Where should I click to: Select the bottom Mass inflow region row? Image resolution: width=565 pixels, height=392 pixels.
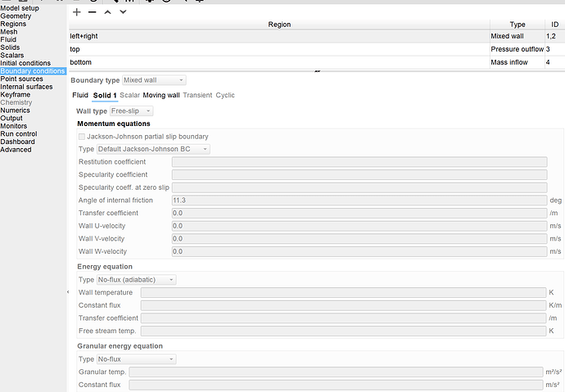point(317,62)
